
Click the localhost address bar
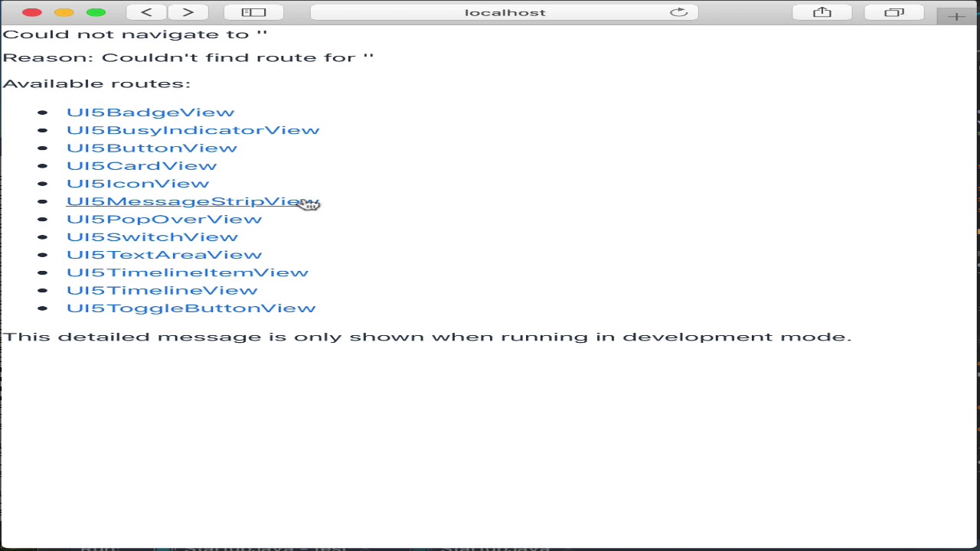coord(505,12)
